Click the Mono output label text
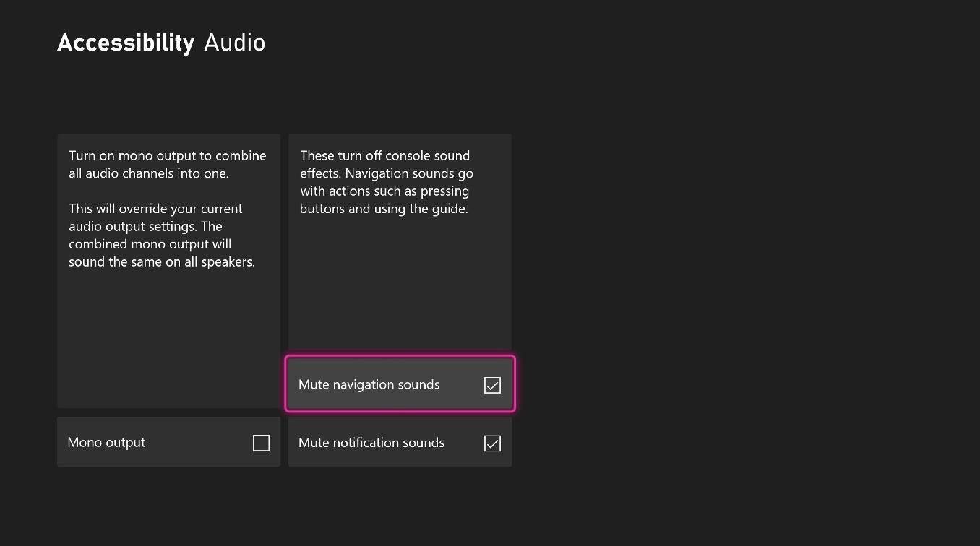 coord(106,443)
